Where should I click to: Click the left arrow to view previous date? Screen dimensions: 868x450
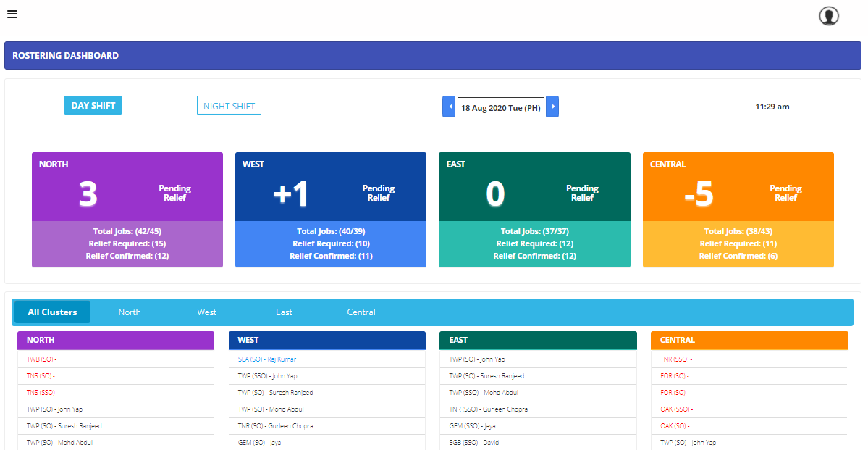pyautogui.click(x=449, y=106)
